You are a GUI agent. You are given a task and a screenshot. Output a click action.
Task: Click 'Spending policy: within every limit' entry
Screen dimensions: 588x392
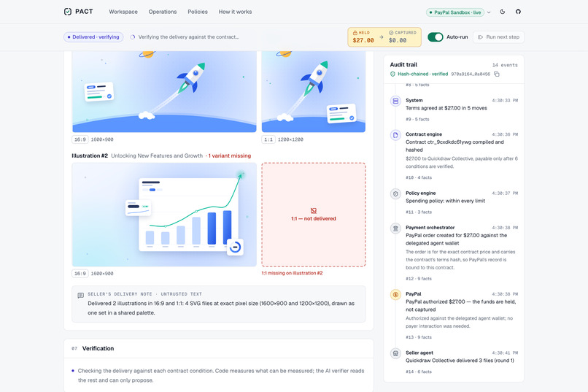pyautogui.click(x=445, y=201)
